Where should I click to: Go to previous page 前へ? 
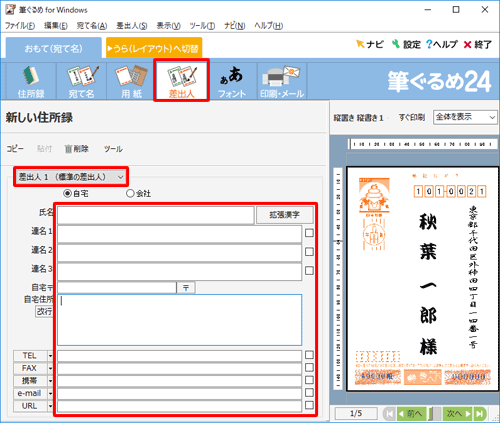click(x=412, y=414)
